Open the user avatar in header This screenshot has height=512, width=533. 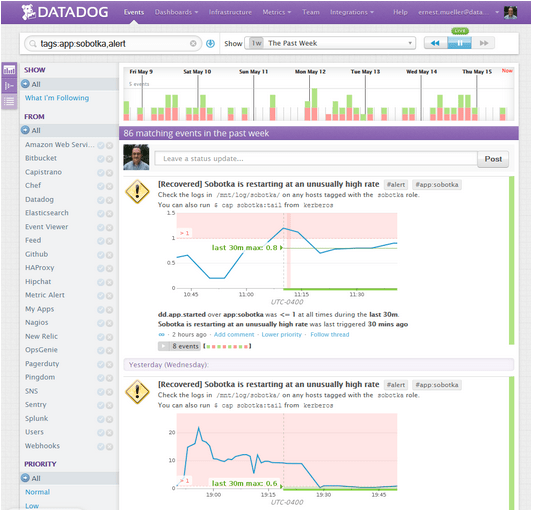coord(511,13)
